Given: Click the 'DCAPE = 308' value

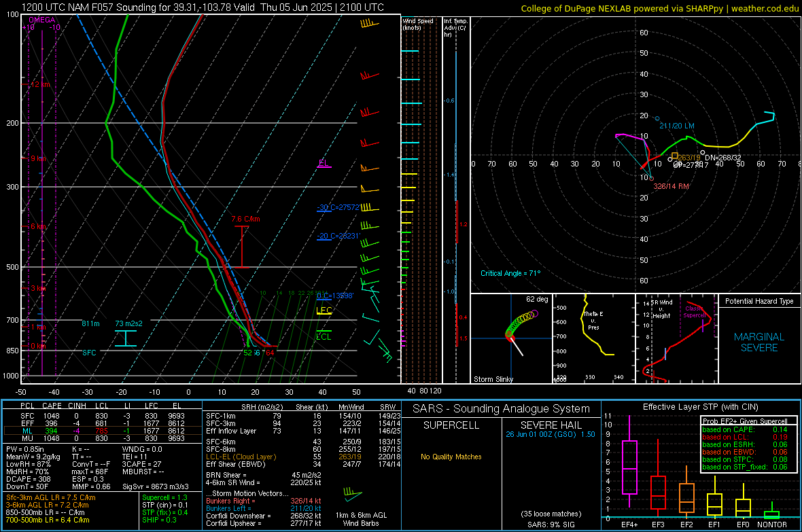Looking at the screenshot, I should [28, 479].
